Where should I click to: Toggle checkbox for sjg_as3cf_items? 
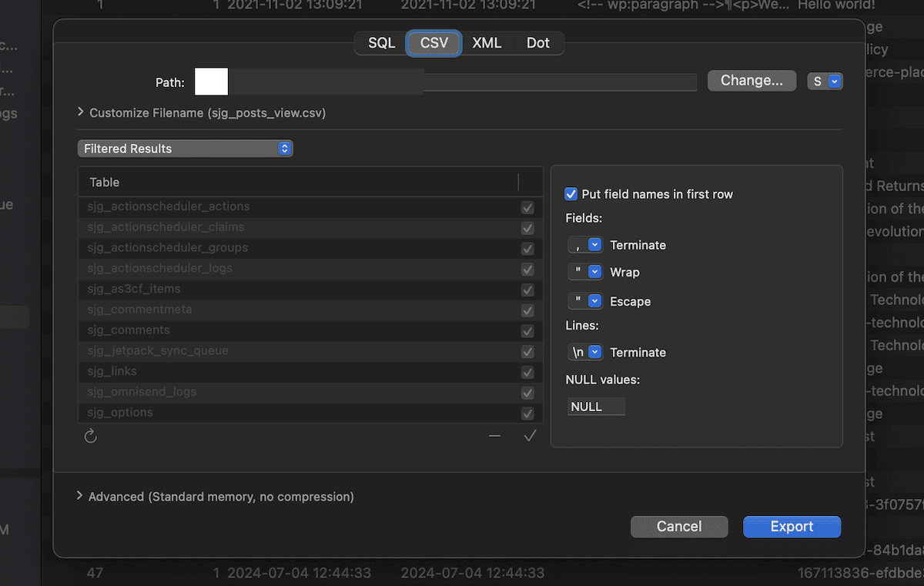(x=527, y=290)
